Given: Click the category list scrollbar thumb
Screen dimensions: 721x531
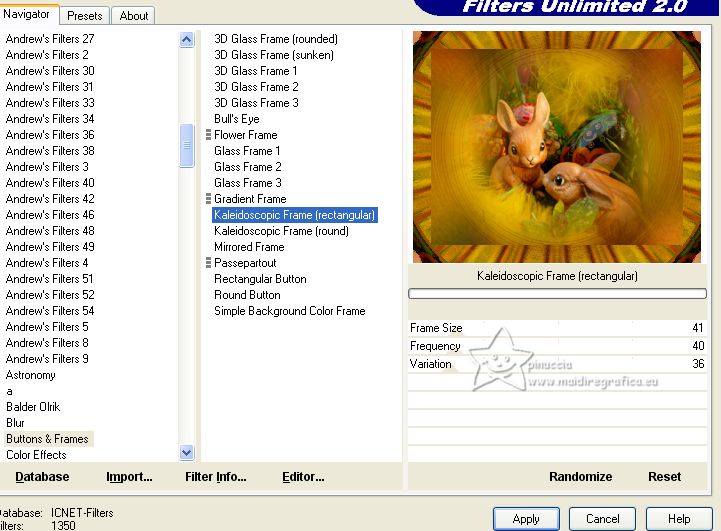Looking at the screenshot, I should (187, 145).
